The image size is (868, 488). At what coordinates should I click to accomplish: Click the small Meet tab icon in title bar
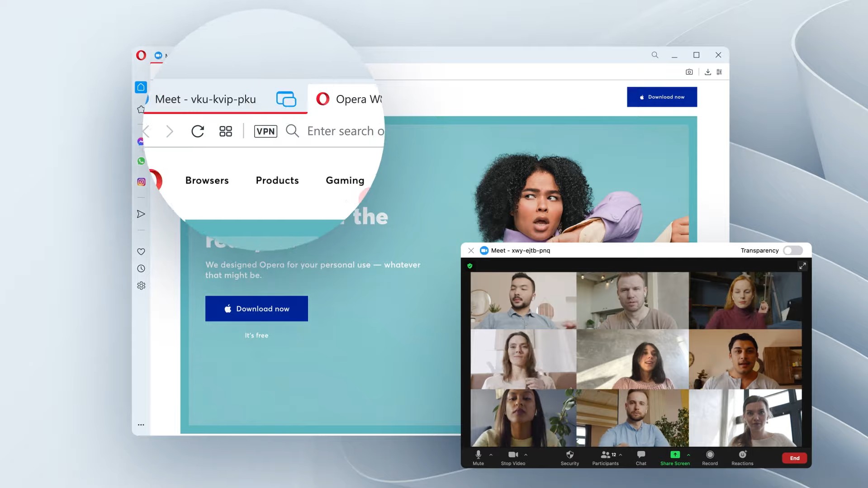coord(158,55)
